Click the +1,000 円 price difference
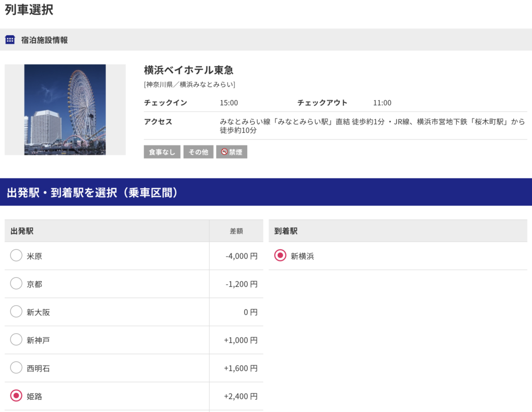Image resolution: width=532 pixels, height=412 pixels. pos(241,340)
